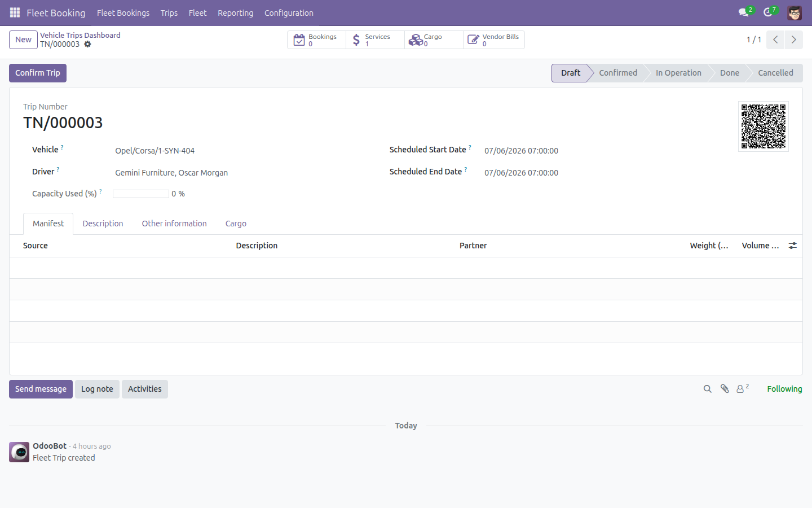
Task: Open attachments paperclip icon
Action: 725,389
